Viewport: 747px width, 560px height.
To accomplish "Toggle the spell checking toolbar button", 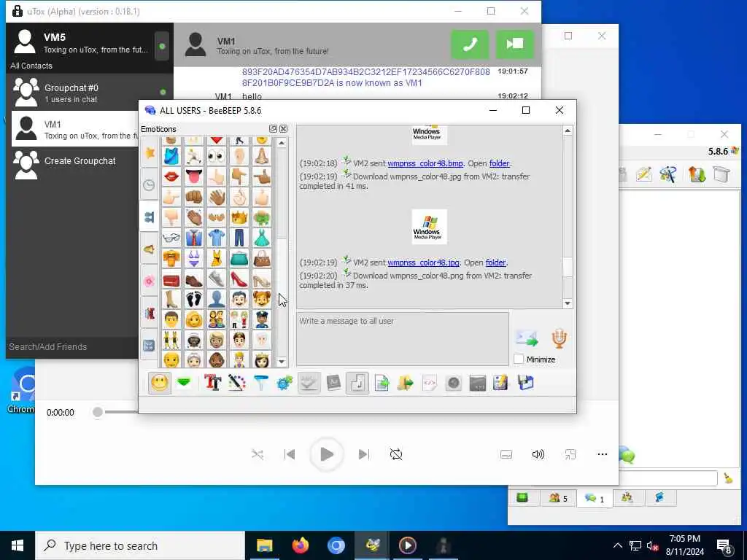I will (x=309, y=383).
